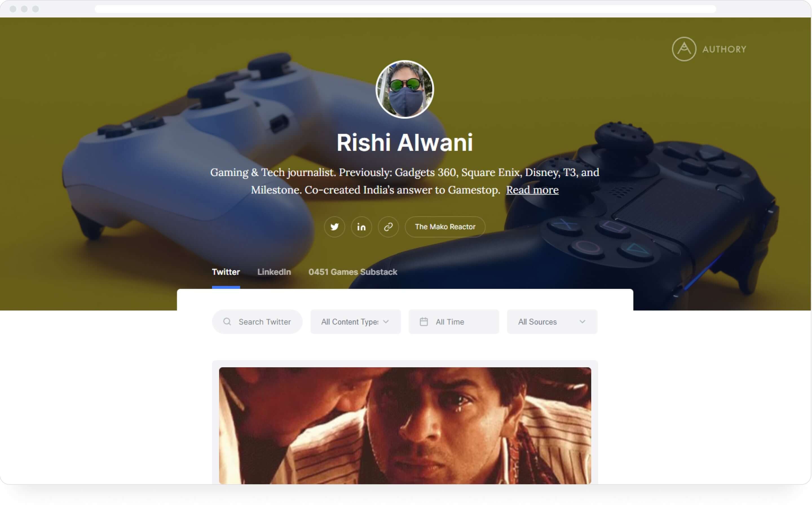
Task: Click the Rishi Alwani name heading
Action: coord(405,142)
